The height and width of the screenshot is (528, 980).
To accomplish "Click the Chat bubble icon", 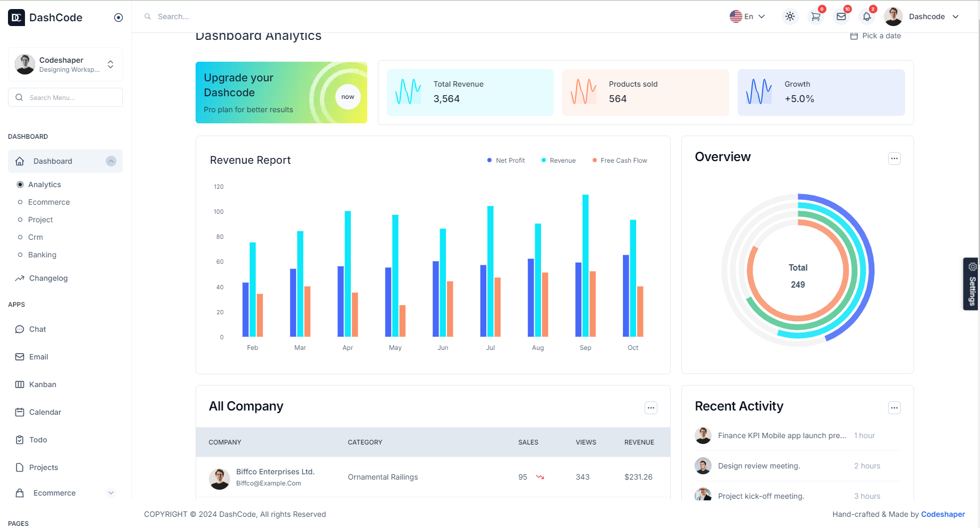I will point(20,329).
